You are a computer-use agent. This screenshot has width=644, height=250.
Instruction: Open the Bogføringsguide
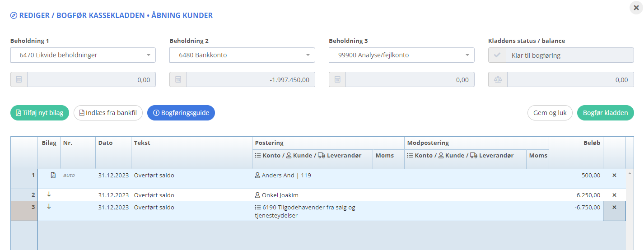[181, 113]
